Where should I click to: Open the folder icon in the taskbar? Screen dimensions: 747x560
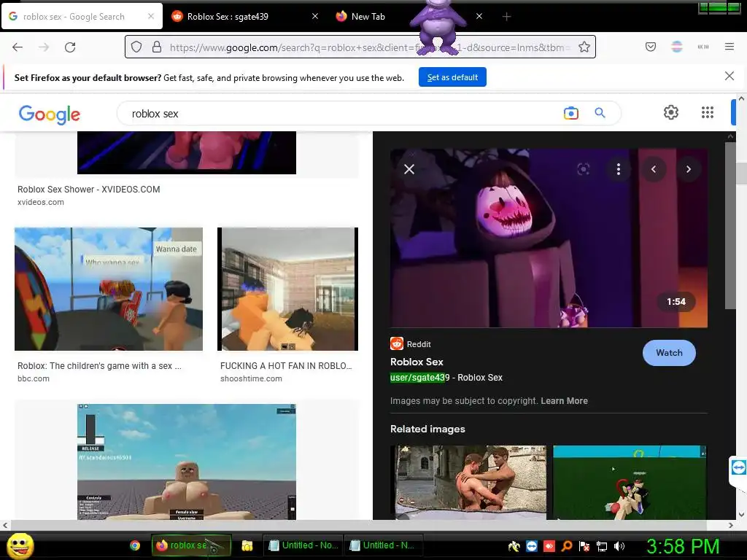[247, 545]
